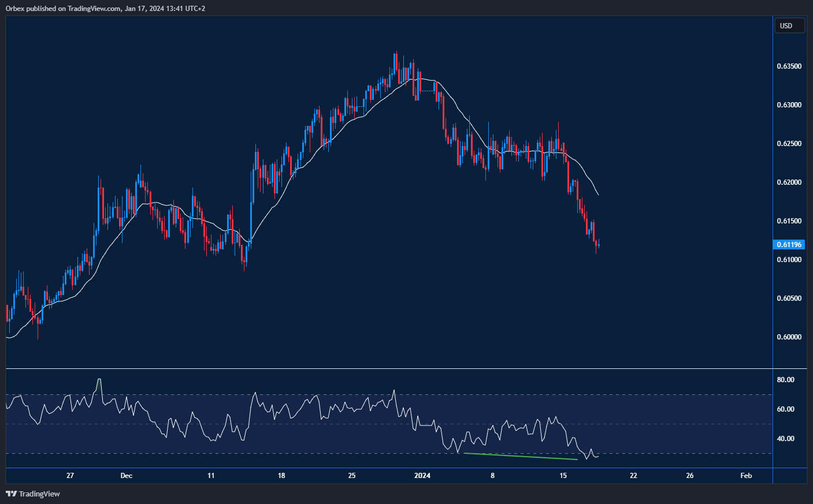Screen dimensions: 813x504
Task: Select the 15 date label on the axis
Action: point(563,476)
